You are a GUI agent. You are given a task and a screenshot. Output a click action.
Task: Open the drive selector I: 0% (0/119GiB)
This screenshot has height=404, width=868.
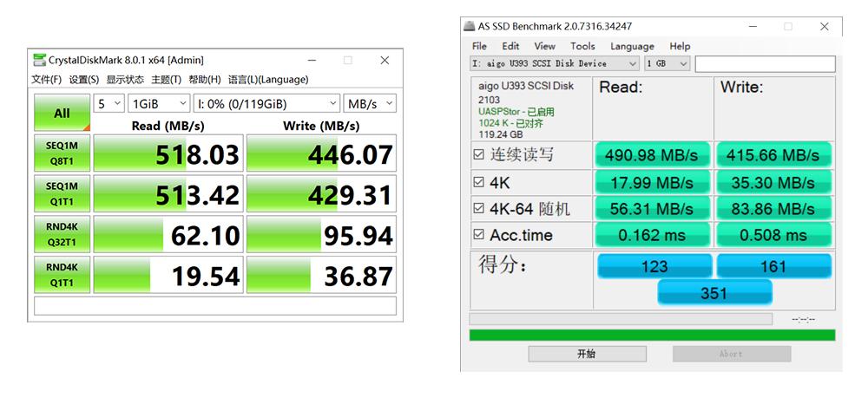(266, 103)
